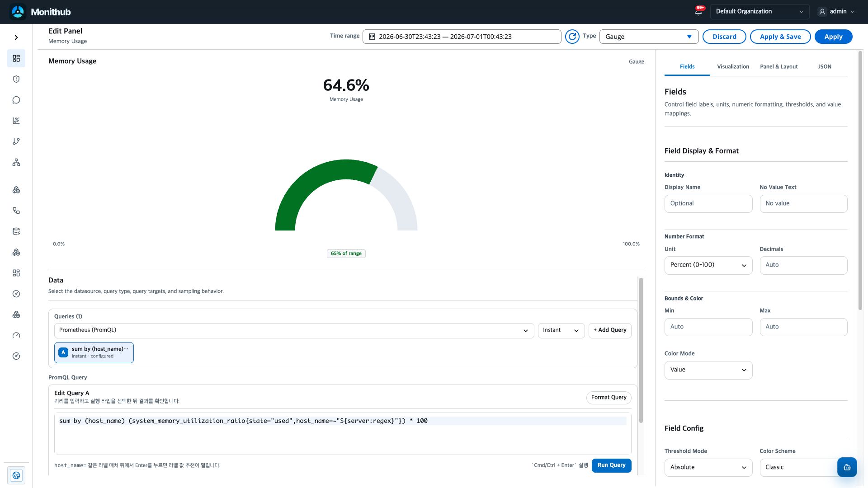The image size is (868, 488).
Task: Open the shield alert icon in sidebar
Action: point(16,79)
